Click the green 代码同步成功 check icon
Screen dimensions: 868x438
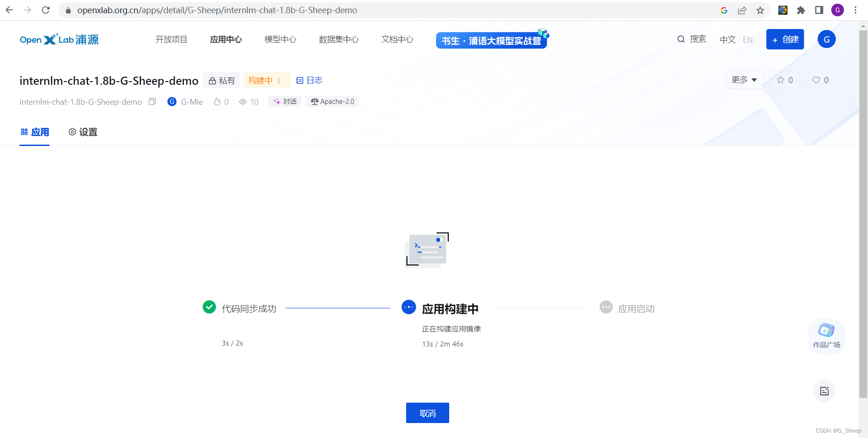point(209,307)
